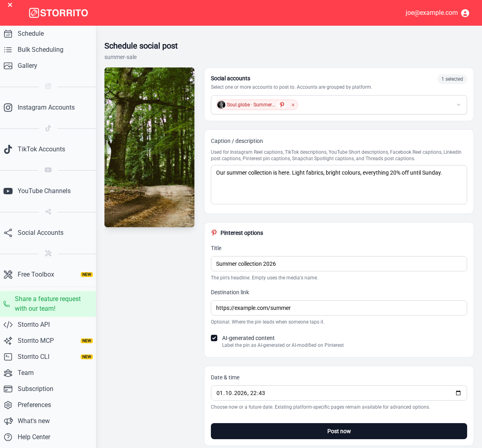
Task: Click the Social Accounts share icon
Action: coord(8,233)
